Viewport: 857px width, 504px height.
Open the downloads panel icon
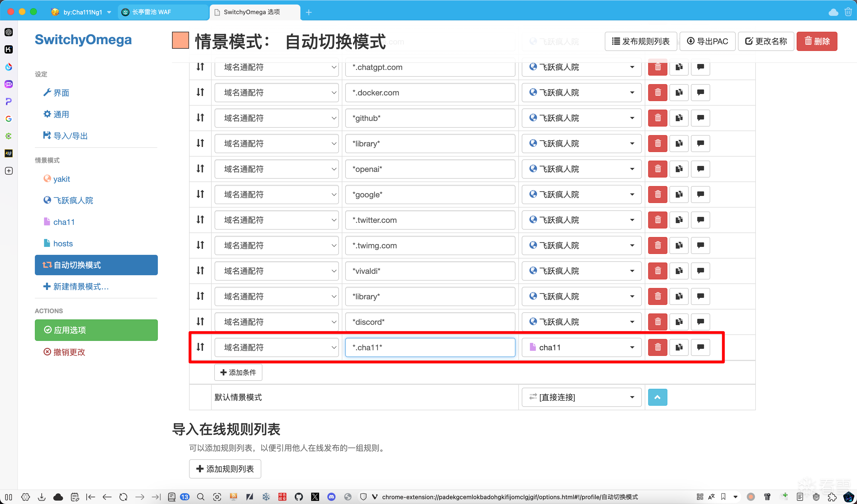tap(41, 497)
